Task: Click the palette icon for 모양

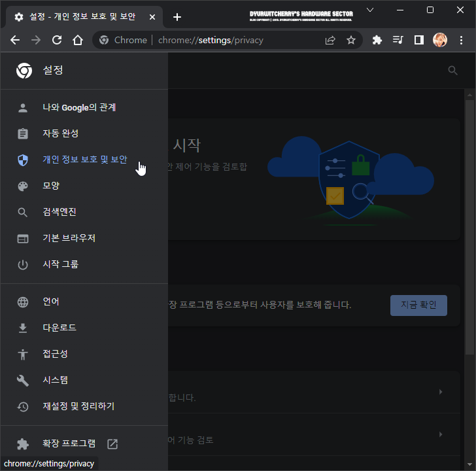Action: 23,186
